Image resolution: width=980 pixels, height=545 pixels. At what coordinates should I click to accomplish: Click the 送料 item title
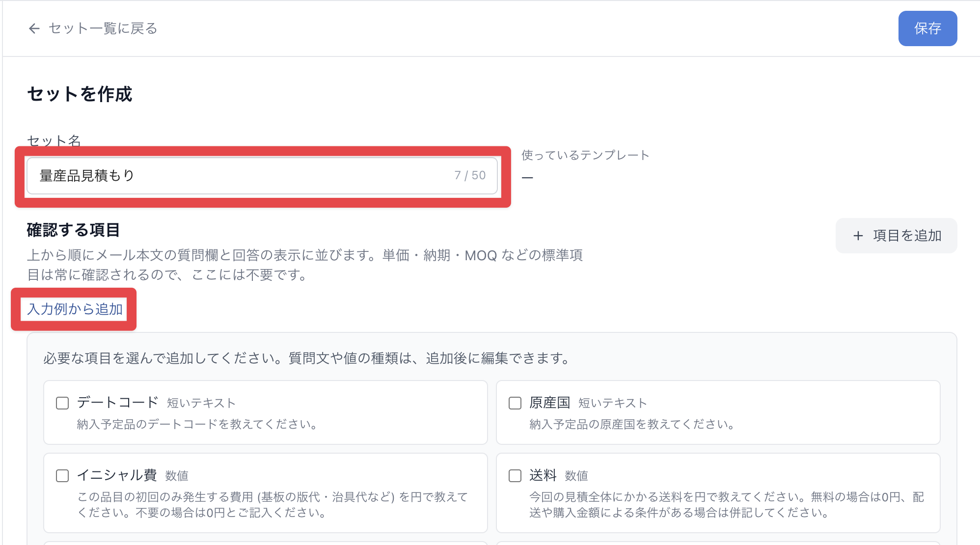tap(543, 475)
